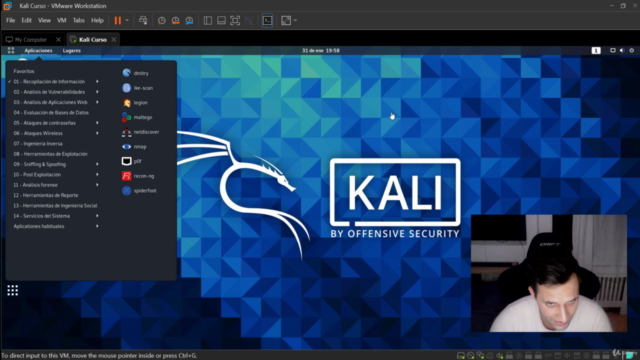Click the Aplicaciones menu button
Viewport: 640px width, 360px height.
click(38, 51)
